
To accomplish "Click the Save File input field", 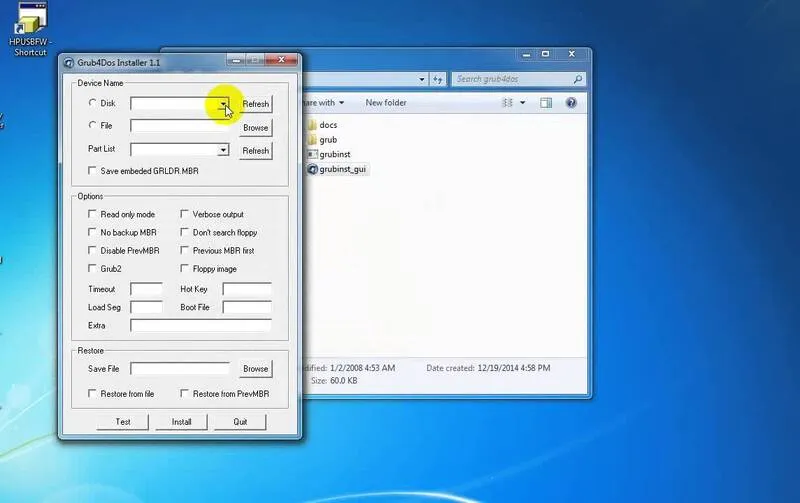I will (x=180, y=369).
